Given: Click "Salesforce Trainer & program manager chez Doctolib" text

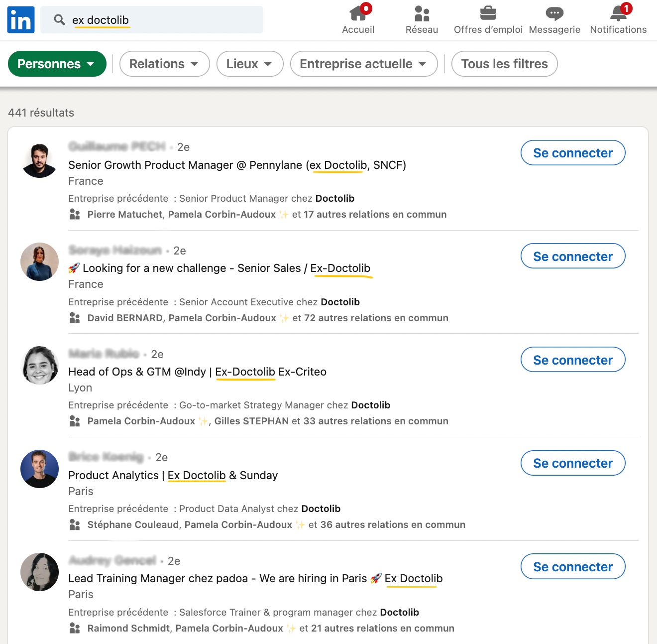Looking at the screenshot, I should (299, 613).
